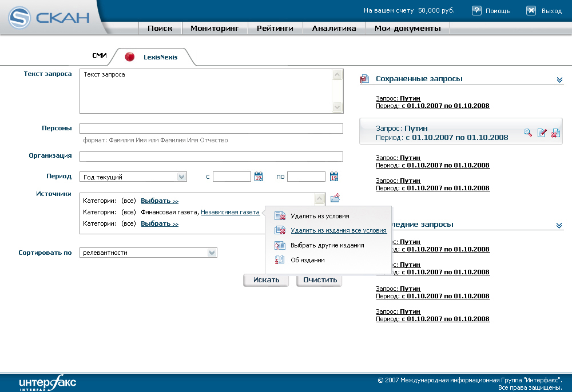Click query text scrollbar down arrow
The image size is (572, 392).
pos(337,107)
